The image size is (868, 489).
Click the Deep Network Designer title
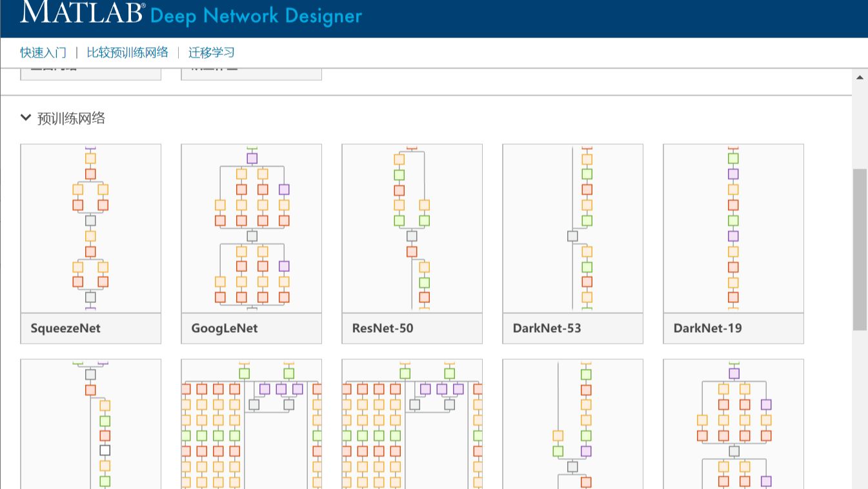(256, 16)
